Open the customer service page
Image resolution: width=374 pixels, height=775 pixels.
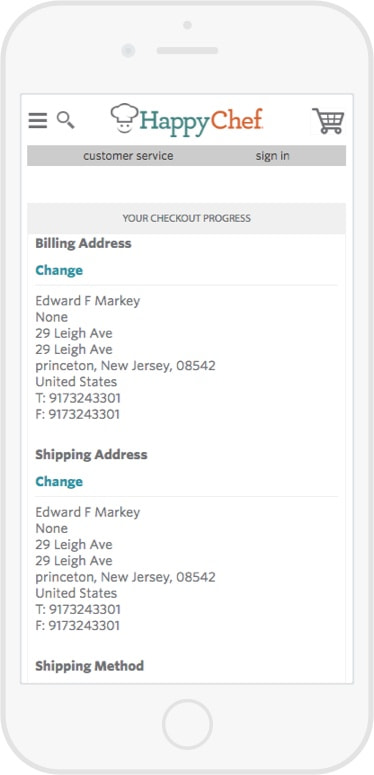128,156
